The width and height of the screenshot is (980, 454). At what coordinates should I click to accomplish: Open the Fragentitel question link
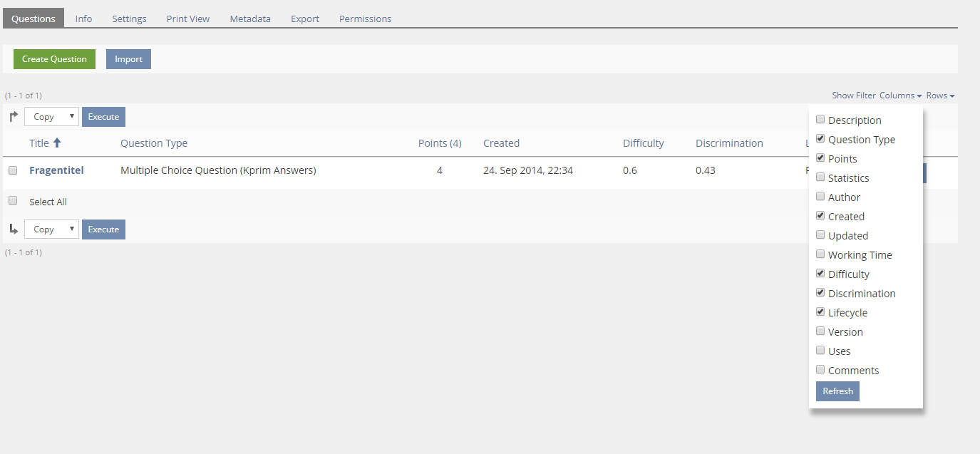click(56, 170)
